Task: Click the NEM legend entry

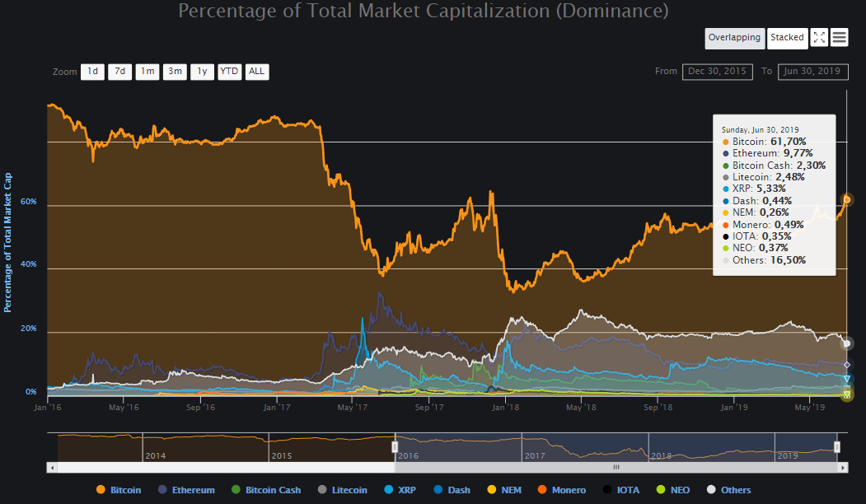Action: (503, 490)
